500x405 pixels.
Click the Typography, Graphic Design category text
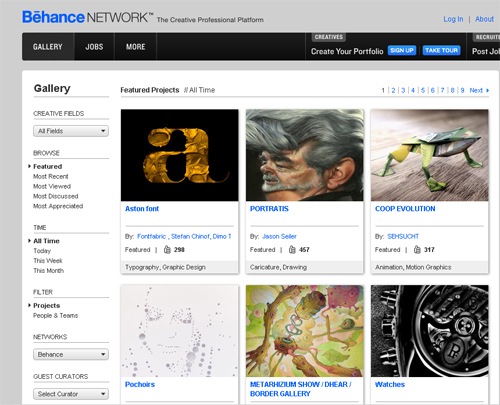click(165, 267)
